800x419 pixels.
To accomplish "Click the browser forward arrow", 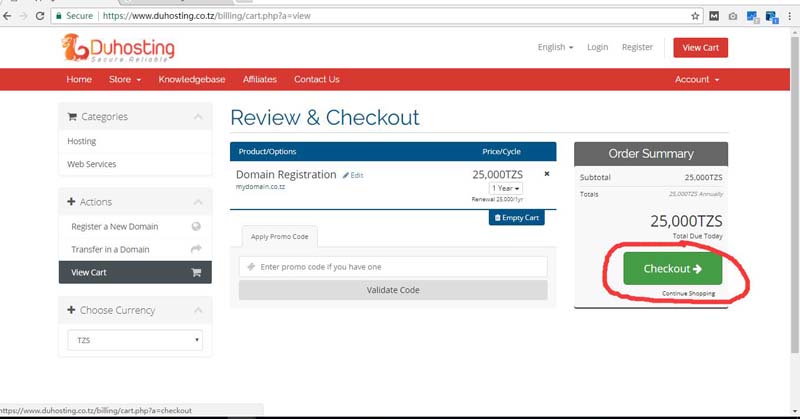I will tap(23, 16).
